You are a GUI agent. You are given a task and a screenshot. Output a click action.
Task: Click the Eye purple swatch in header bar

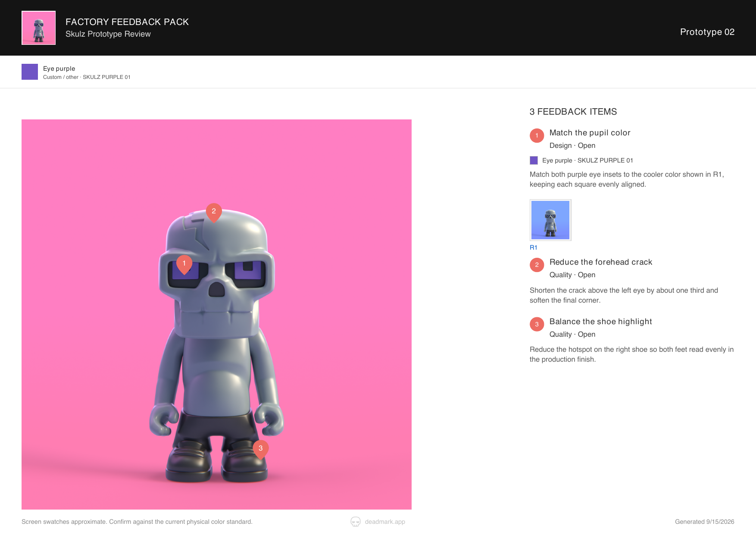30,72
